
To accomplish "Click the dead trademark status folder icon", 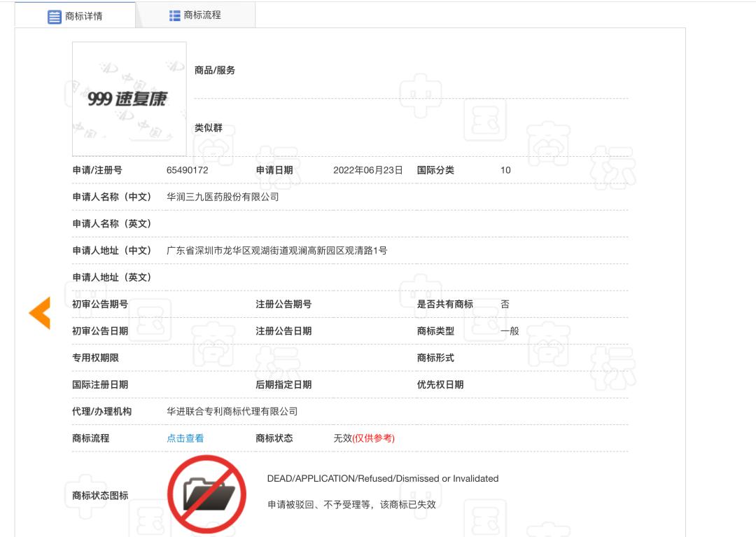I will click(x=206, y=494).
